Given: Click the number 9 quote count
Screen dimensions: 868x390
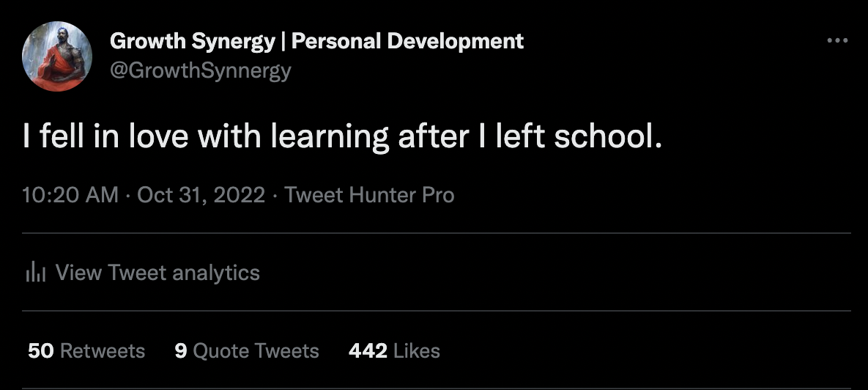Looking at the screenshot, I should pos(180,351).
